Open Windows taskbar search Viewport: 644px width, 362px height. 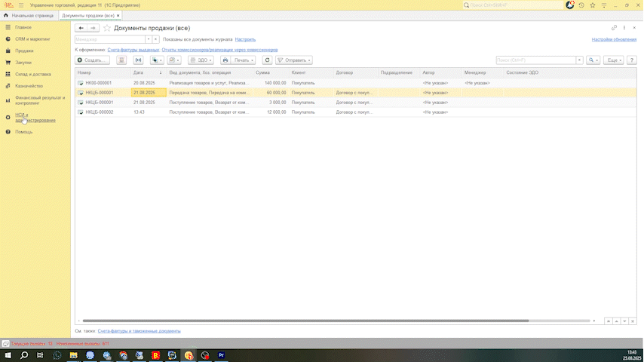click(x=24, y=355)
